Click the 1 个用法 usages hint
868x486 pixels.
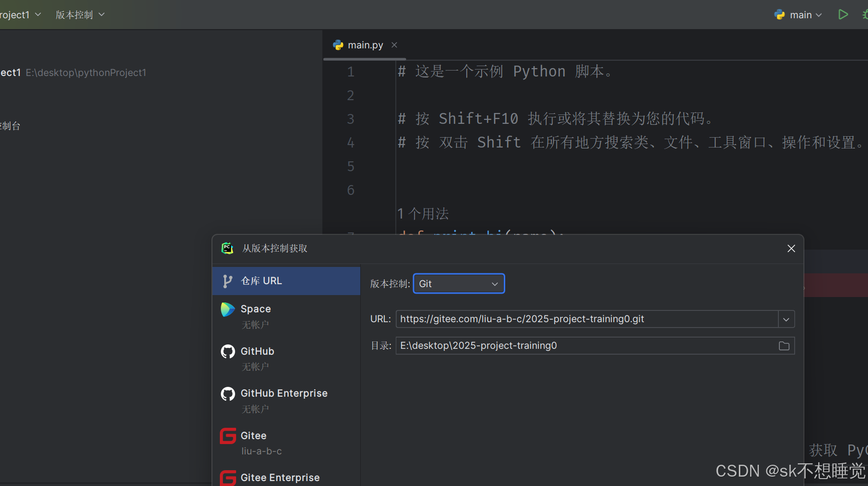click(423, 214)
